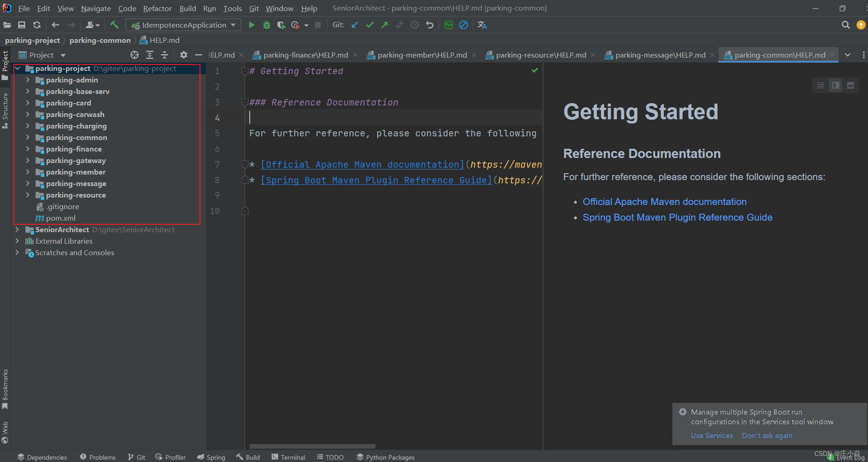
Task: Click the Git commit checkmark icon
Action: [369, 25]
